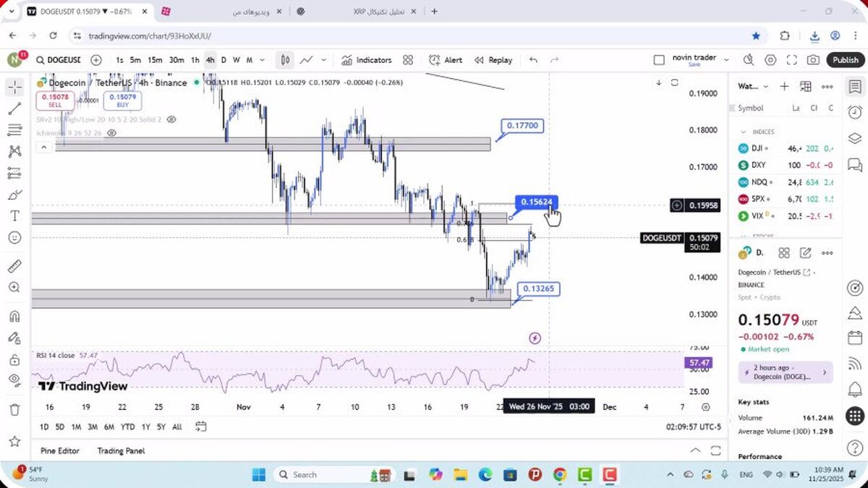
Task: Open the Go to date calendar icon
Action: (x=201, y=426)
